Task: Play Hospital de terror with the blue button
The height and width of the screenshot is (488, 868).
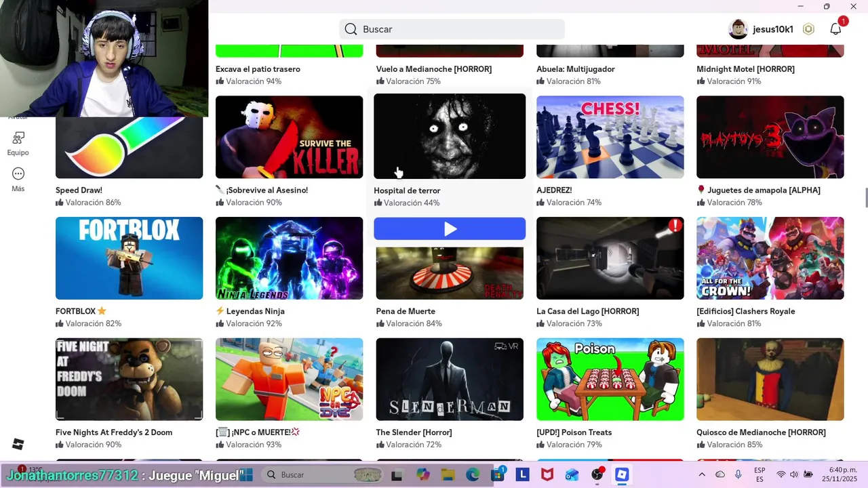Action: [x=450, y=228]
